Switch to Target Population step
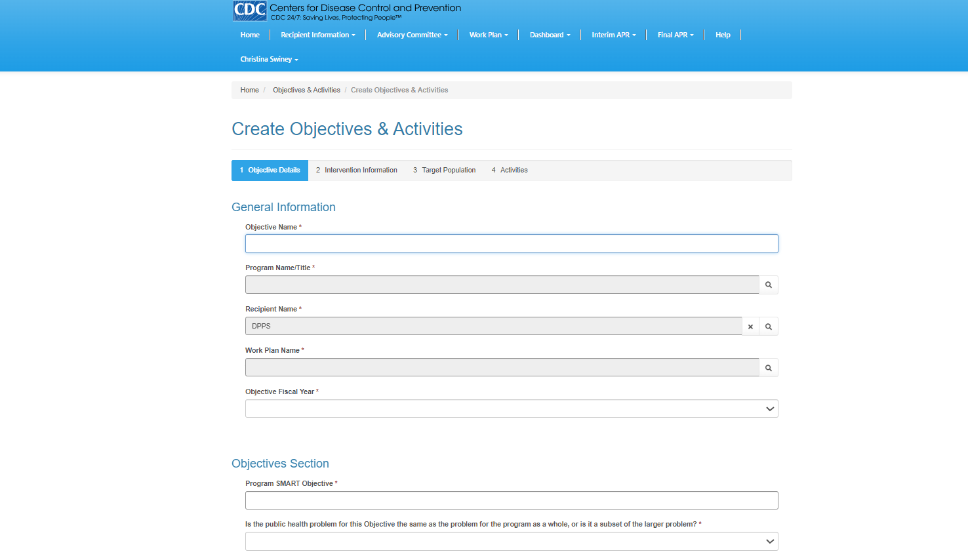This screenshot has height=560, width=968. coord(444,170)
